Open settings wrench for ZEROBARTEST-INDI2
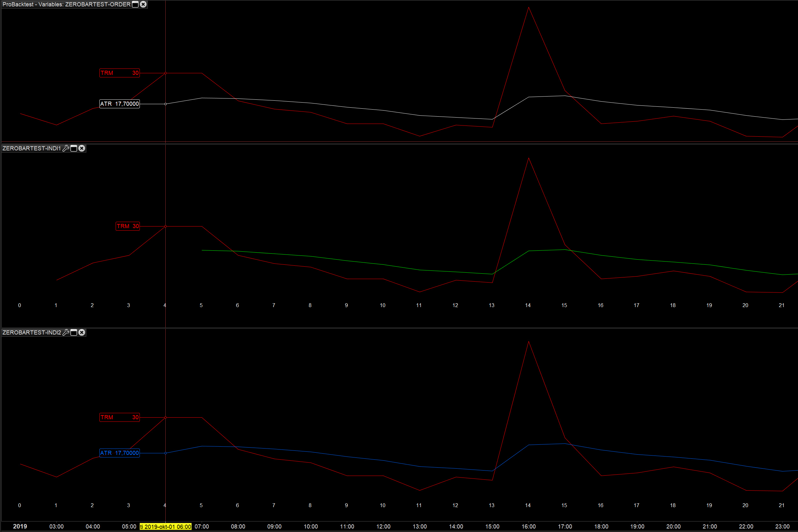This screenshot has width=798, height=532. pyautogui.click(x=66, y=333)
